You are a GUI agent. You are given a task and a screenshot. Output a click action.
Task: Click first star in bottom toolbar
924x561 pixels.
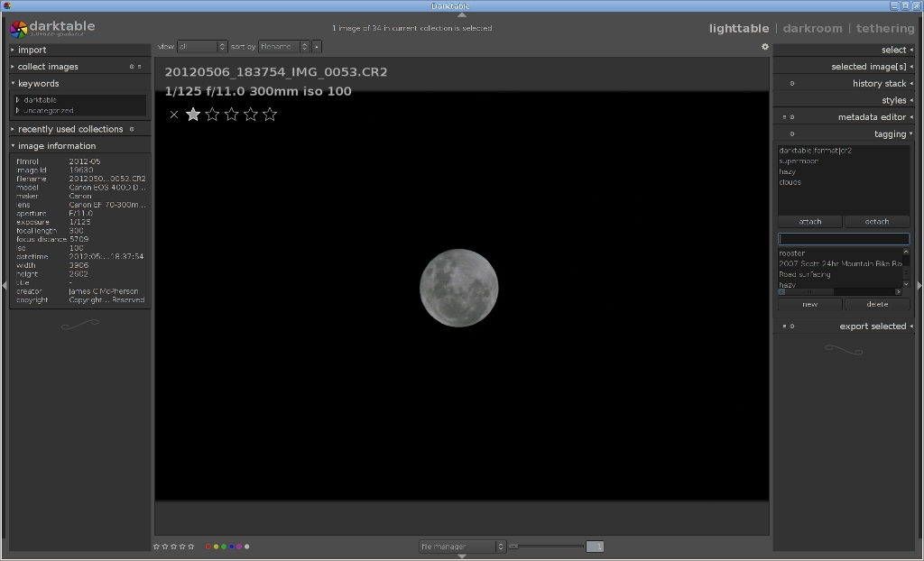point(157,547)
